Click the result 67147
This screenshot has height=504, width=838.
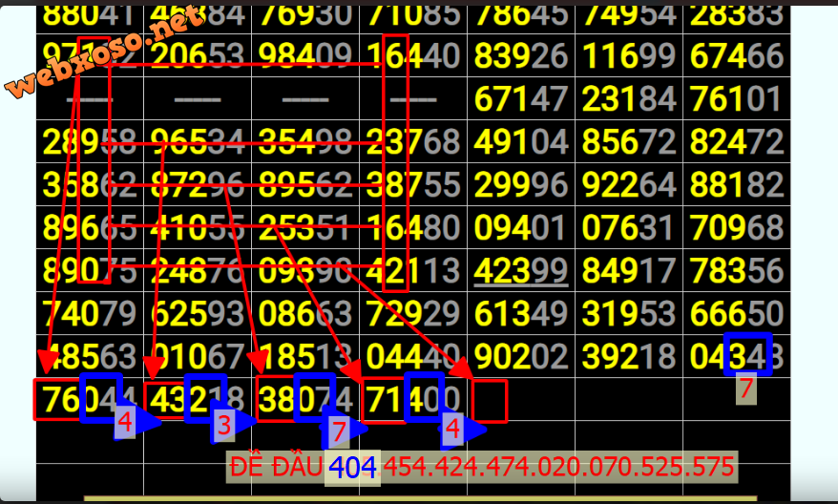521,99
